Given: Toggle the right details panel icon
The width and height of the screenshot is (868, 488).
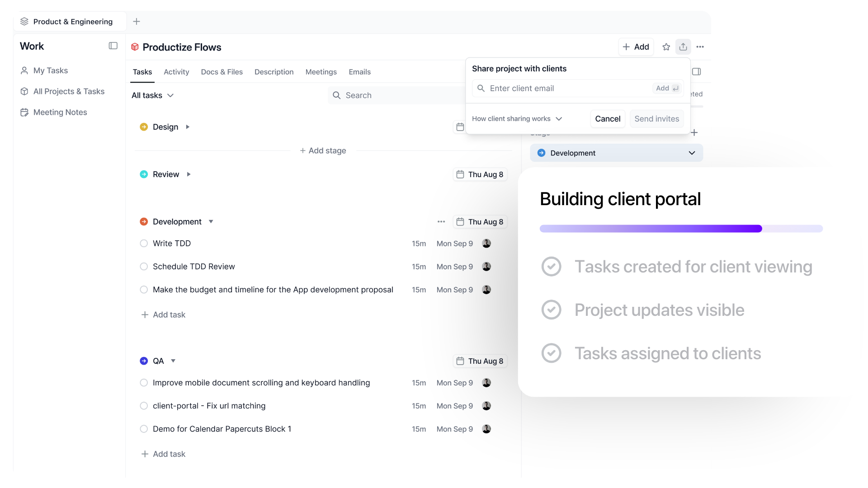Looking at the screenshot, I should click(696, 72).
